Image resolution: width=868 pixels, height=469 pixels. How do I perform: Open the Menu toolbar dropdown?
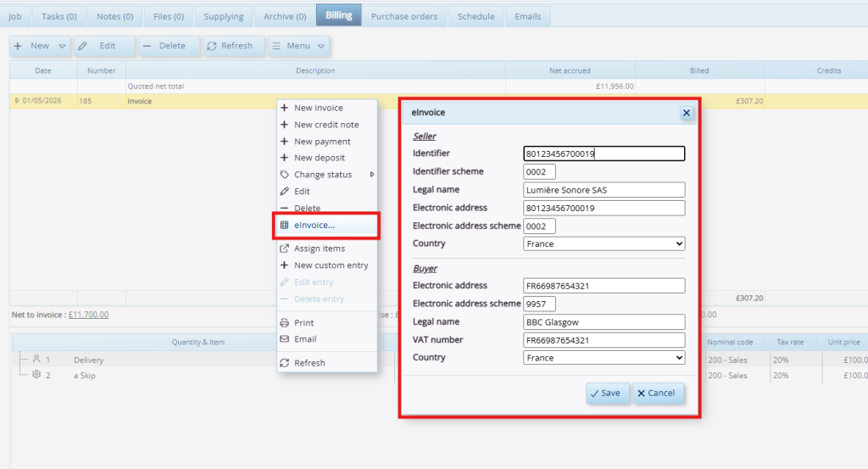[299, 46]
